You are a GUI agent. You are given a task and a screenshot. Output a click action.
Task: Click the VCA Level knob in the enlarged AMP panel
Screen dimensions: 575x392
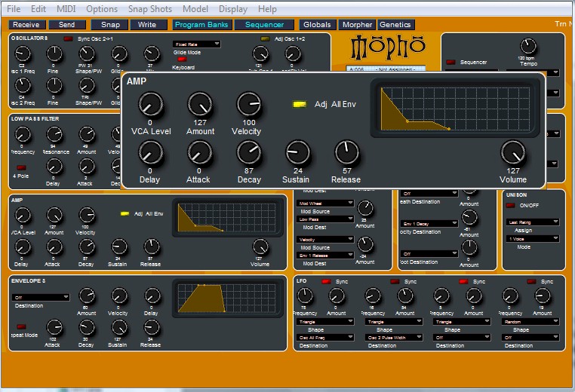tap(150, 105)
